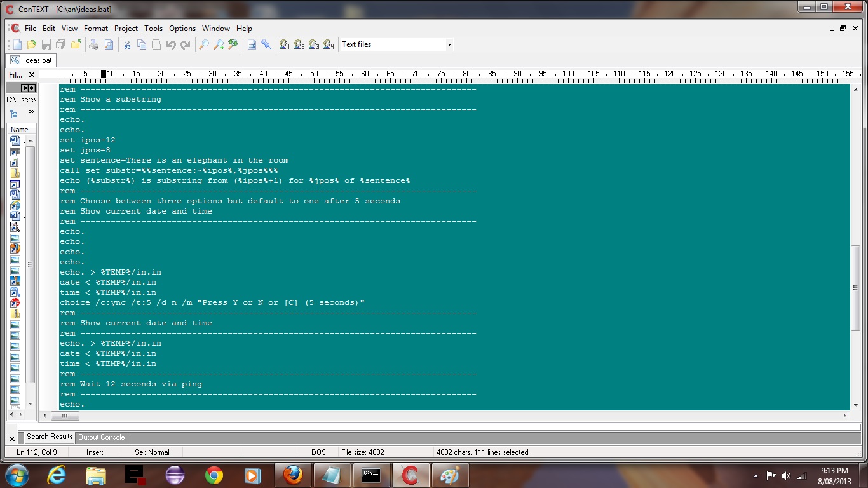
Task: Click the Cut scissors icon
Action: (x=127, y=44)
